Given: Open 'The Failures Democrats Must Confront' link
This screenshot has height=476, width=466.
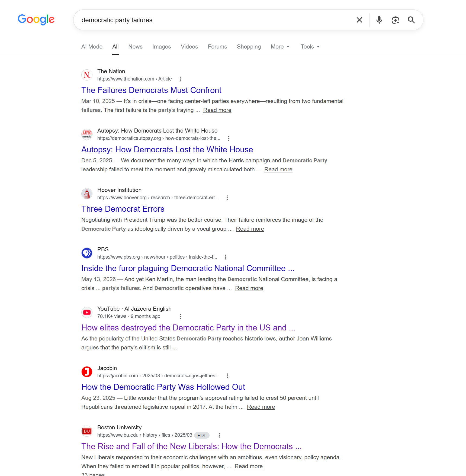Looking at the screenshot, I should pos(151,90).
